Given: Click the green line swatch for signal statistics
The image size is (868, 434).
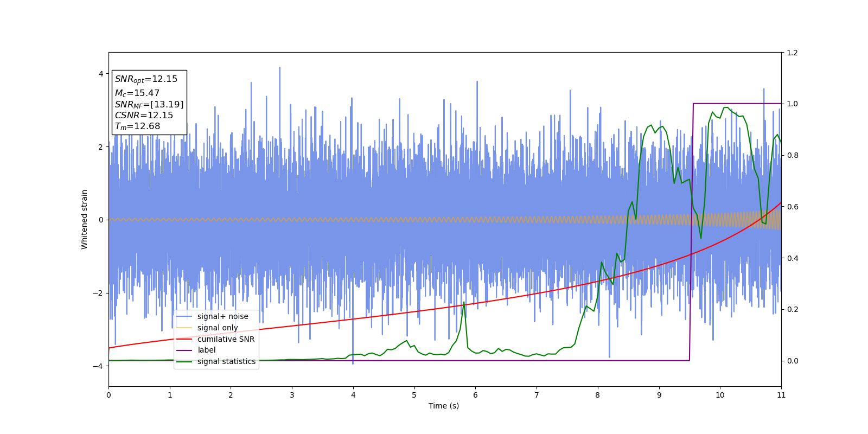Looking at the screenshot, I should point(184,361).
